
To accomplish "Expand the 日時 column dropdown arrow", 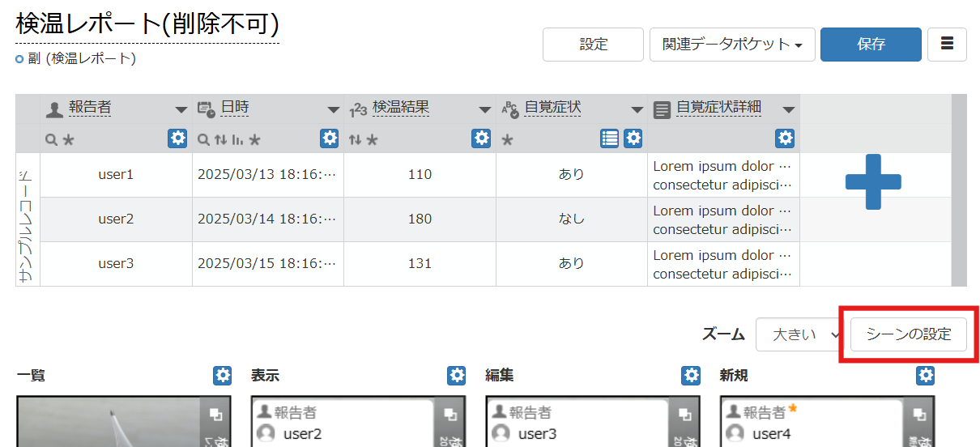I will click(334, 110).
